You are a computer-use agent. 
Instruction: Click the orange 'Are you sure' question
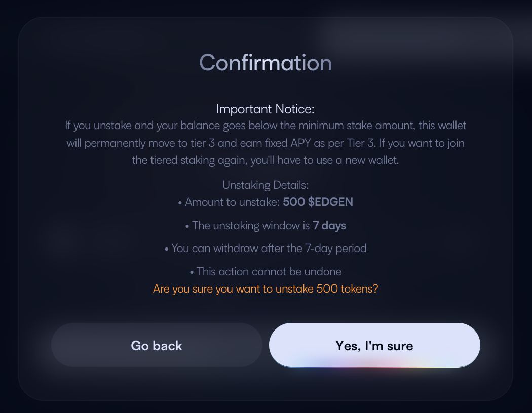tap(265, 289)
